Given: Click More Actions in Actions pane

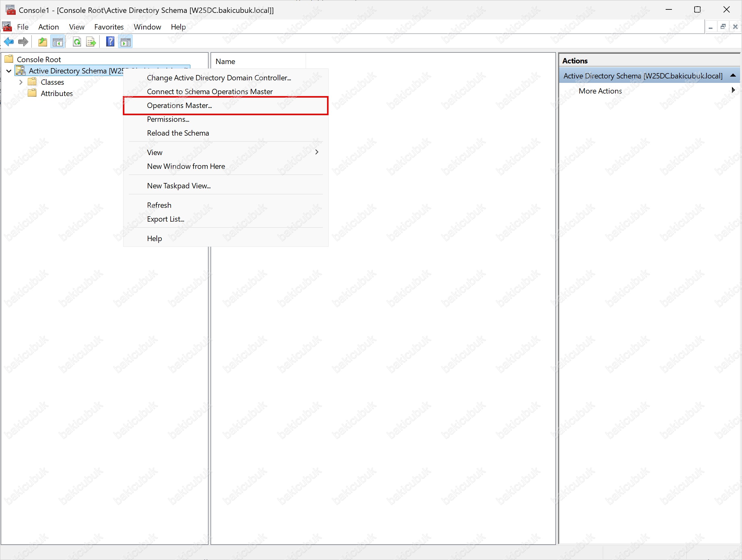Looking at the screenshot, I should pos(600,91).
